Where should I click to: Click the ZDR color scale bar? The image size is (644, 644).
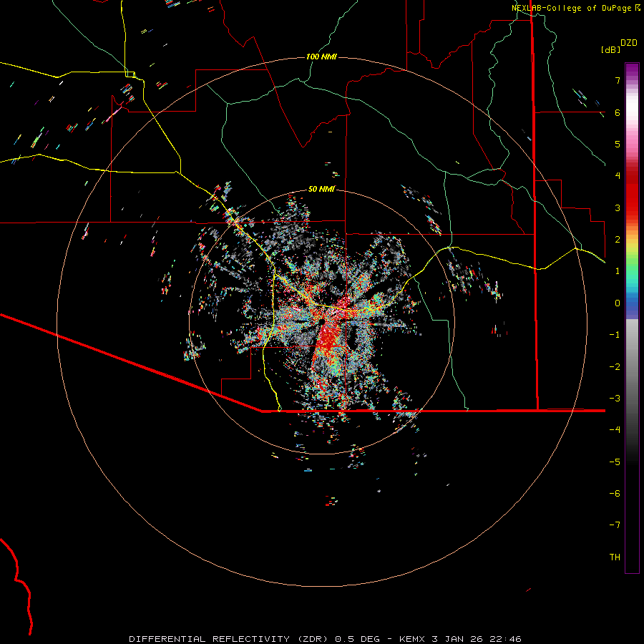tap(632, 318)
